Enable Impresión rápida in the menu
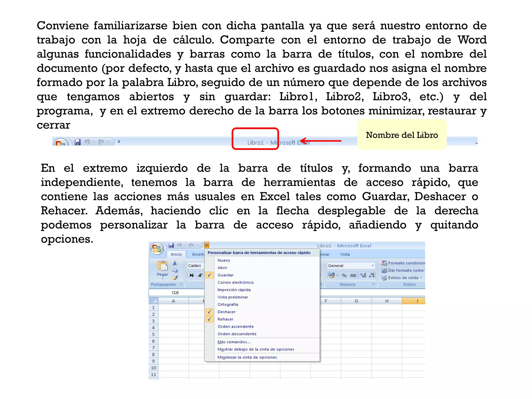The width and height of the screenshot is (532, 399). click(x=262, y=290)
